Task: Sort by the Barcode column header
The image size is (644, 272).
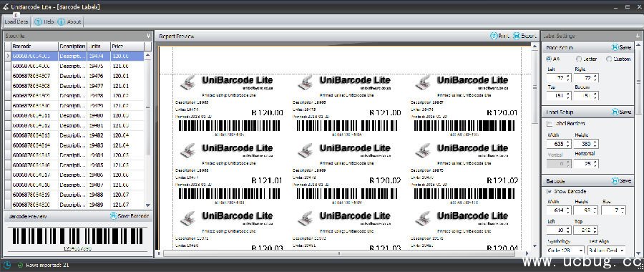Action: point(34,47)
